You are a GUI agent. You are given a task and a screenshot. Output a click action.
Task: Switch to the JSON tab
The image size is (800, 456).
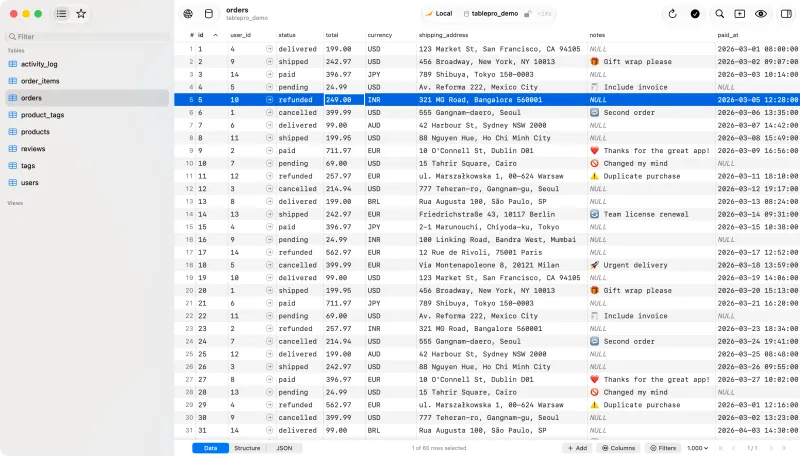coord(284,448)
